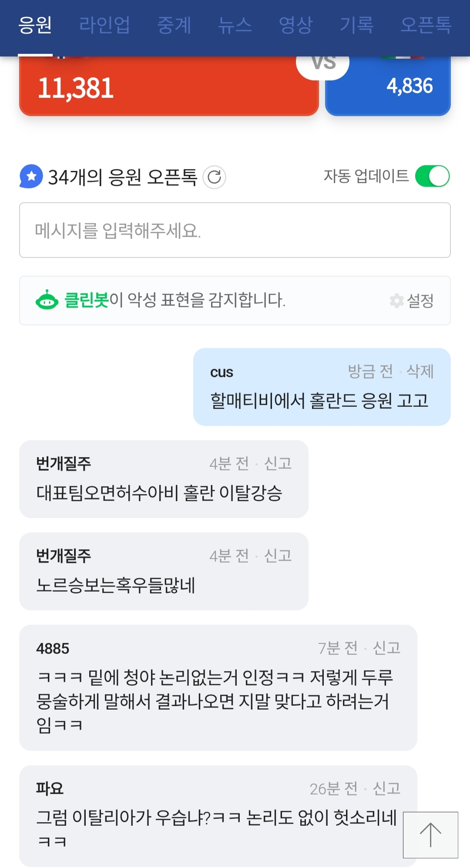Switch to the 라인업 tab
The width and height of the screenshot is (470, 868).
(x=104, y=25)
